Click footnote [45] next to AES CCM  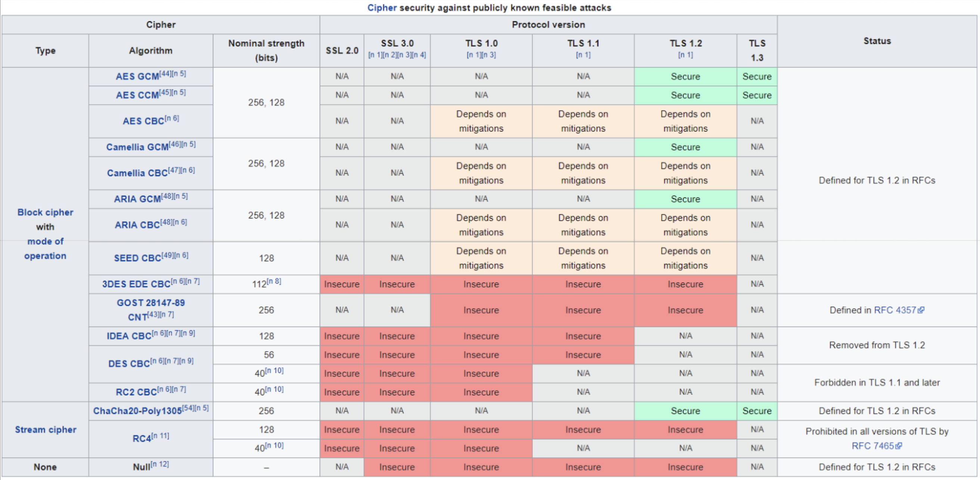pyautogui.click(x=165, y=92)
